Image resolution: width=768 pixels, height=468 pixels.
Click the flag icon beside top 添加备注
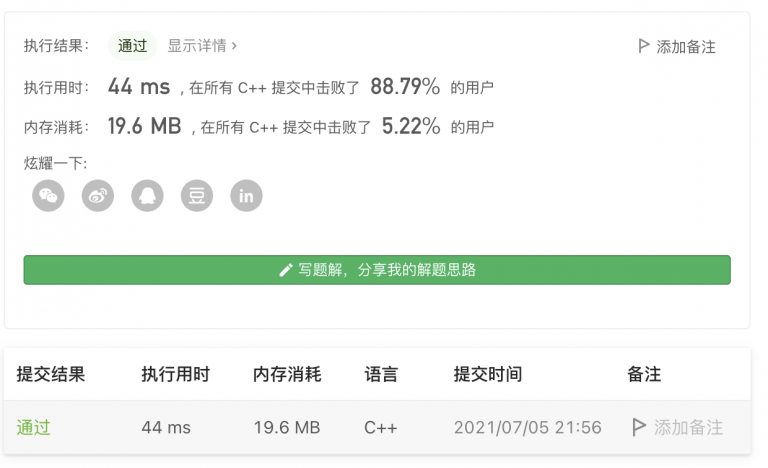point(644,46)
